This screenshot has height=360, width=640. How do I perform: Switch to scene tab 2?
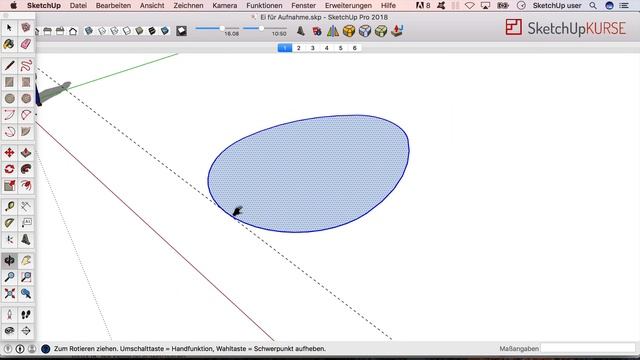click(299, 48)
